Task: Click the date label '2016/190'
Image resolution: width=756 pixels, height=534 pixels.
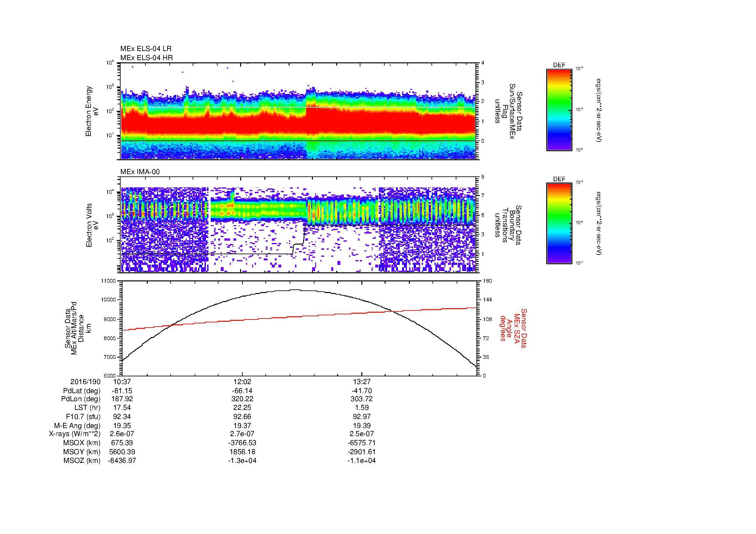Action: coord(85,382)
